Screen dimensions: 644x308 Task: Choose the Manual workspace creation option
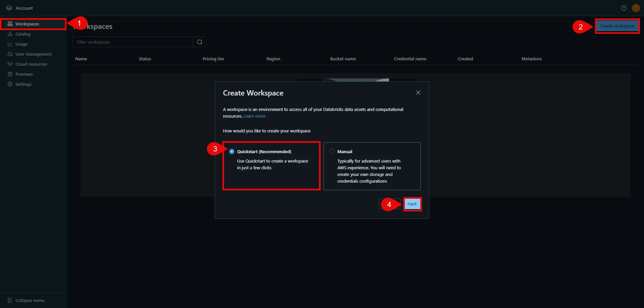[x=332, y=151]
